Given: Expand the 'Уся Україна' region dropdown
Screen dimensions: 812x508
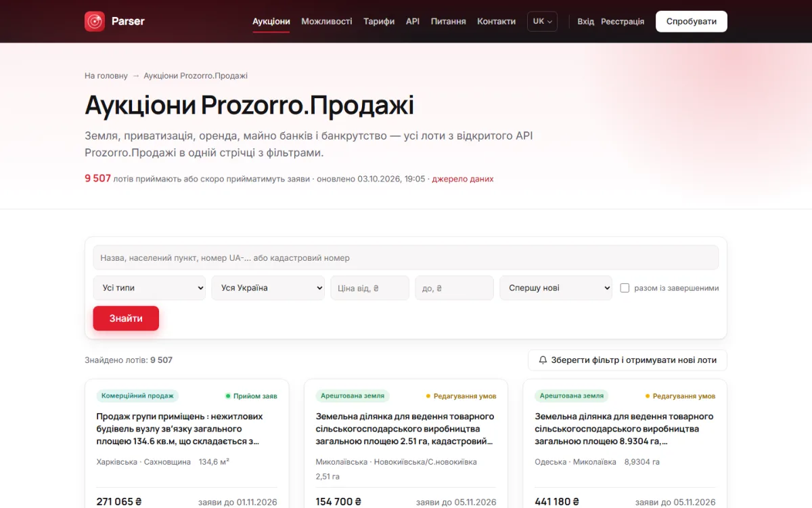Looking at the screenshot, I should (x=268, y=288).
